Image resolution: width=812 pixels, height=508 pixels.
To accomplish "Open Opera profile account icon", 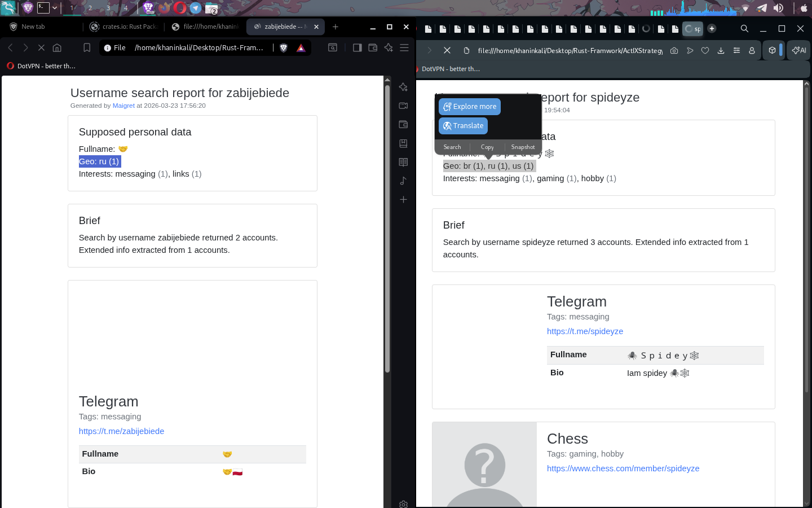I will click(752, 50).
